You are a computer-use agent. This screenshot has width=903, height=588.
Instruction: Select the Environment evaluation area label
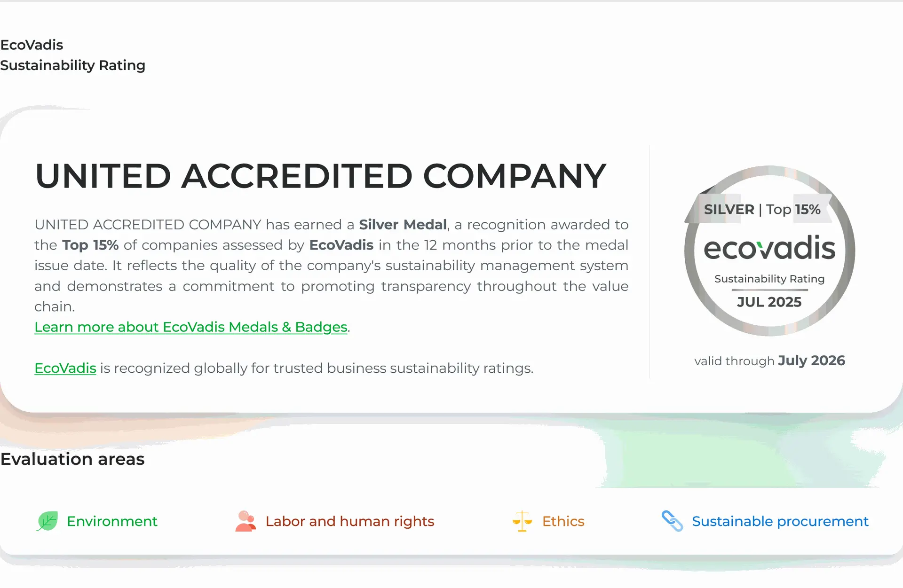(x=112, y=521)
